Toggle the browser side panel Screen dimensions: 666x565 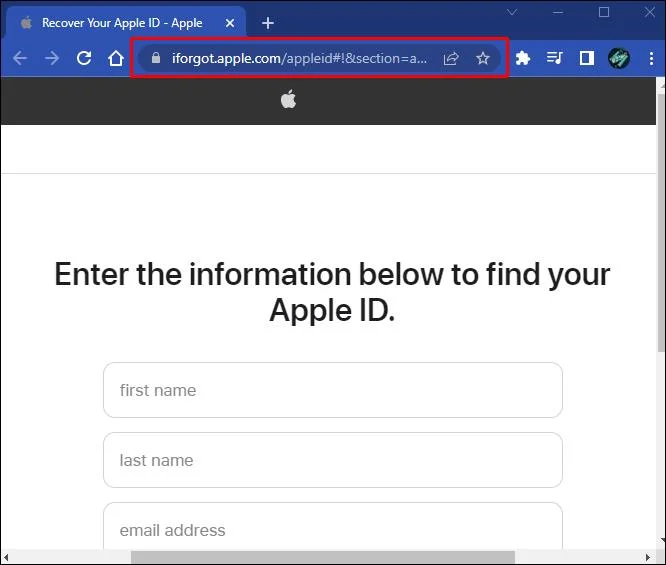pos(587,58)
